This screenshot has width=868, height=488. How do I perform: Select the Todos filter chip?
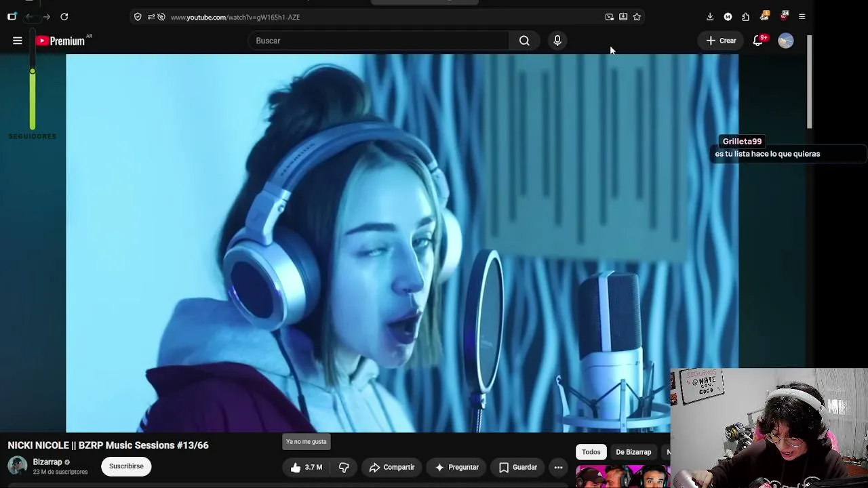(x=591, y=452)
